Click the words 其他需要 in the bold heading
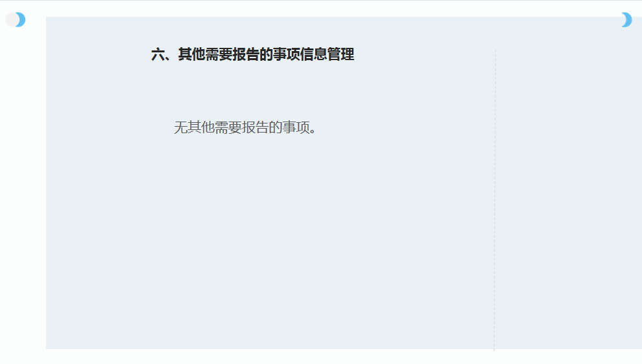 pyautogui.click(x=205, y=54)
